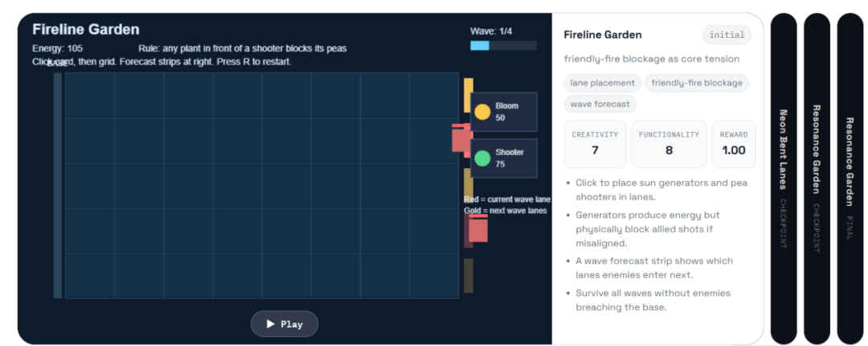Screen dimensions: 868x346
Task: Click the 'initial' badge
Action: (727, 35)
